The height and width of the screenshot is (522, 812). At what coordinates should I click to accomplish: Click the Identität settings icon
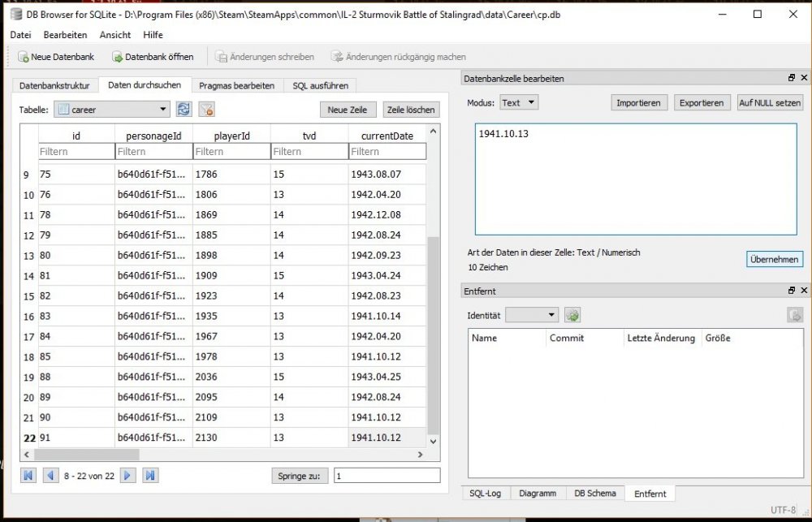(x=572, y=315)
